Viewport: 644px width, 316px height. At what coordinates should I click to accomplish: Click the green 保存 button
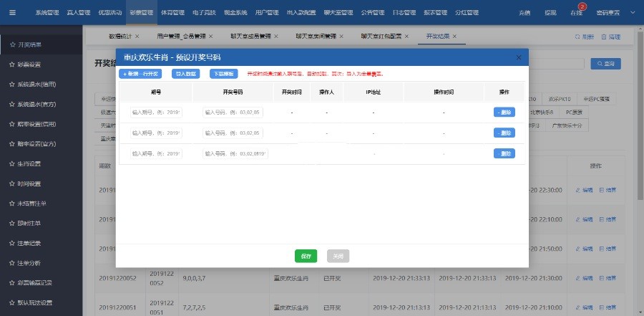click(306, 257)
